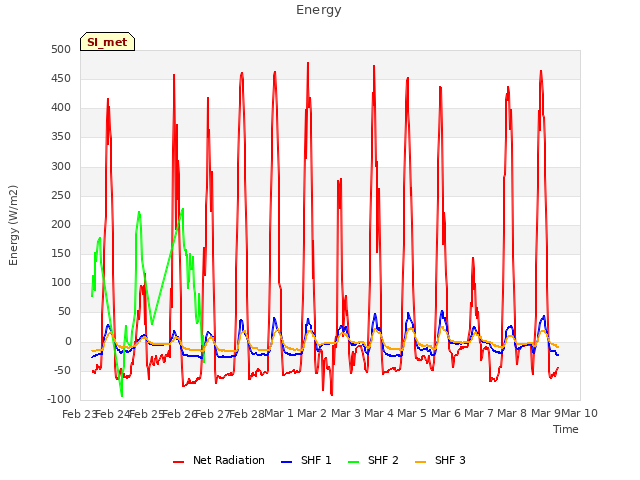Viewport: 640px width, 480px height.
Task: Click the Mar 8 x-axis tick label
Action: [512, 413]
